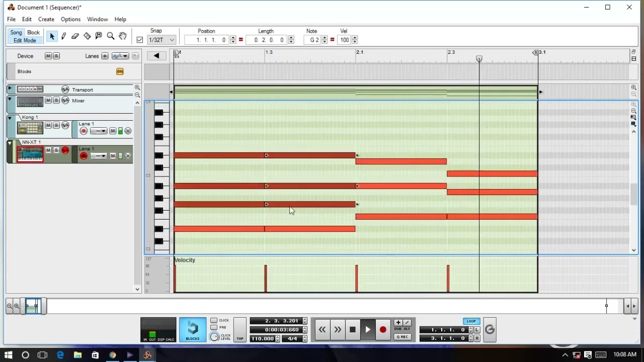The image size is (644, 362).
Task: Select the Mute tool
Action: point(99,36)
